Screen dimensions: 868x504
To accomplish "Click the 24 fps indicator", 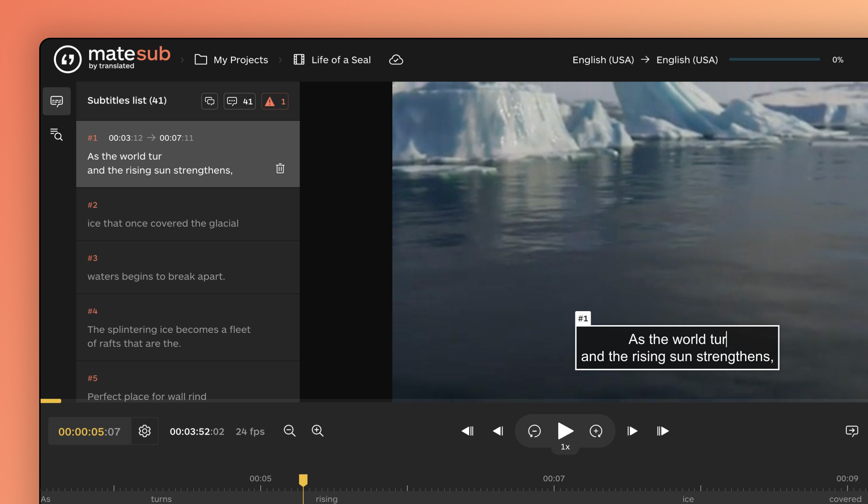I will (250, 432).
